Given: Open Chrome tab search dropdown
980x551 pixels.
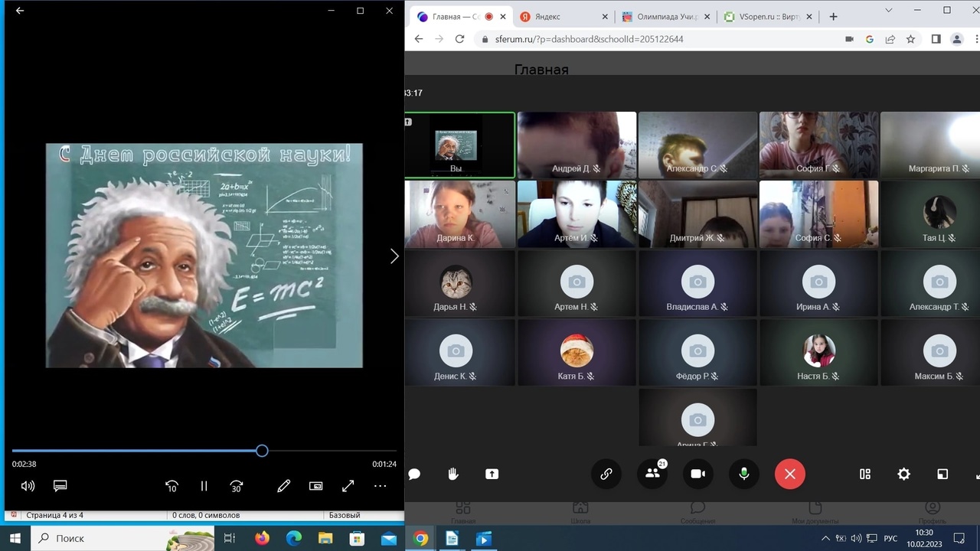Looking at the screenshot, I should click(889, 11).
